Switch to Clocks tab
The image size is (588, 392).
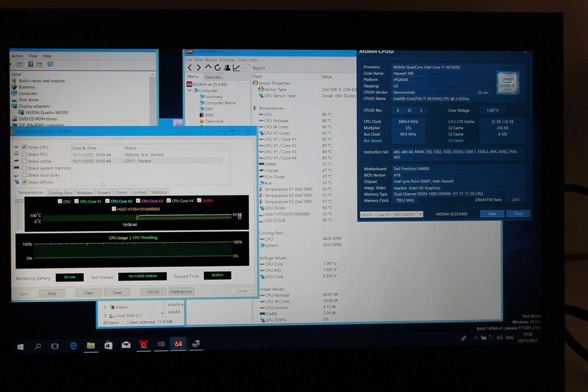[121, 192]
